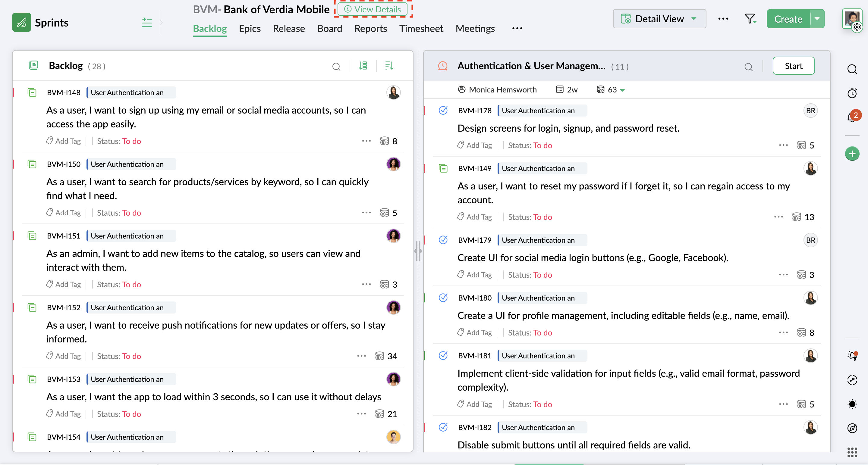Expand the 63 points dropdown arrow
Viewport: 868px width, 465px height.
click(x=623, y=90)
